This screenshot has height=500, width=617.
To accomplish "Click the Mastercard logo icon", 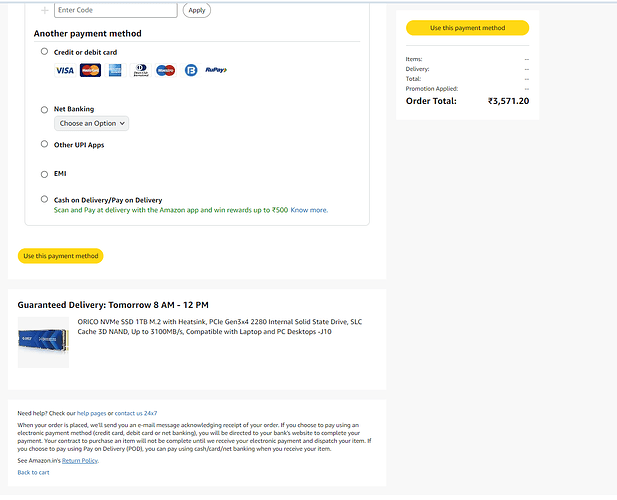I will (x=90, y=70).
